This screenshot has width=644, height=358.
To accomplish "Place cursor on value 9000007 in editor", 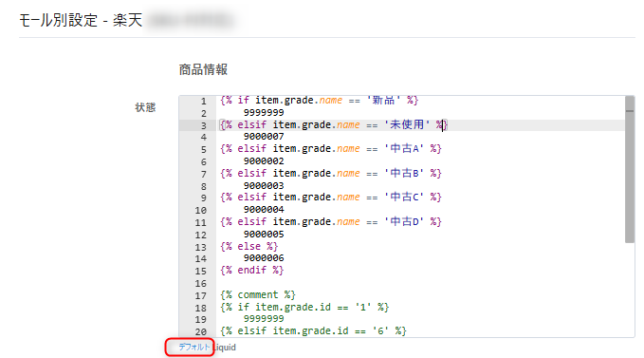I will (264, 137).
